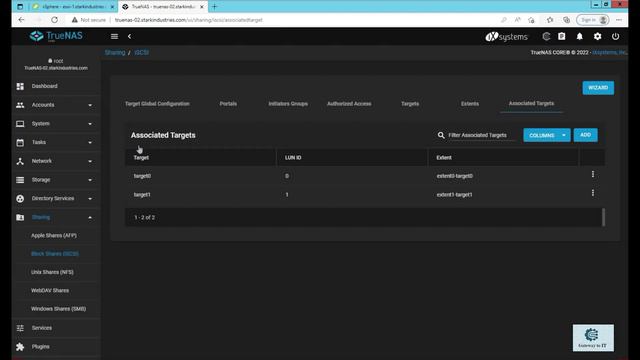Image resolution: width=640 pixels, height=360 pixels.
Task: Select the extent1-target1 cell
Action: [x=454, y=195]
